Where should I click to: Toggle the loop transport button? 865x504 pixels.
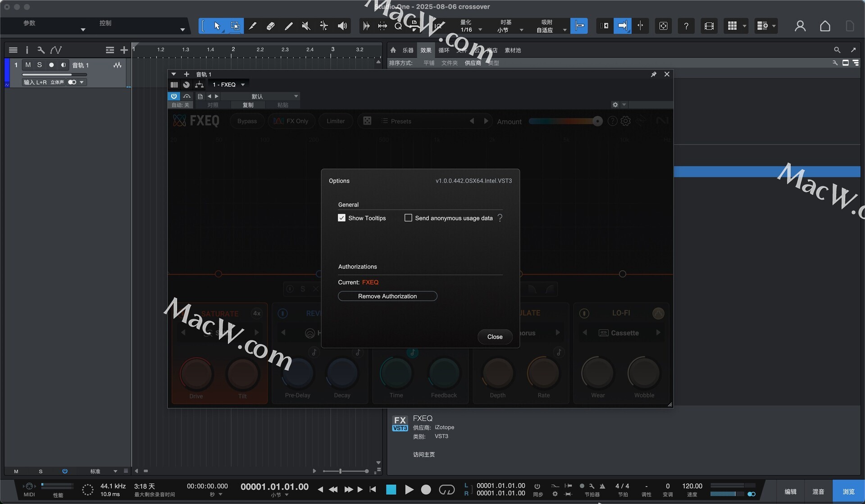(x=446, y=490)
